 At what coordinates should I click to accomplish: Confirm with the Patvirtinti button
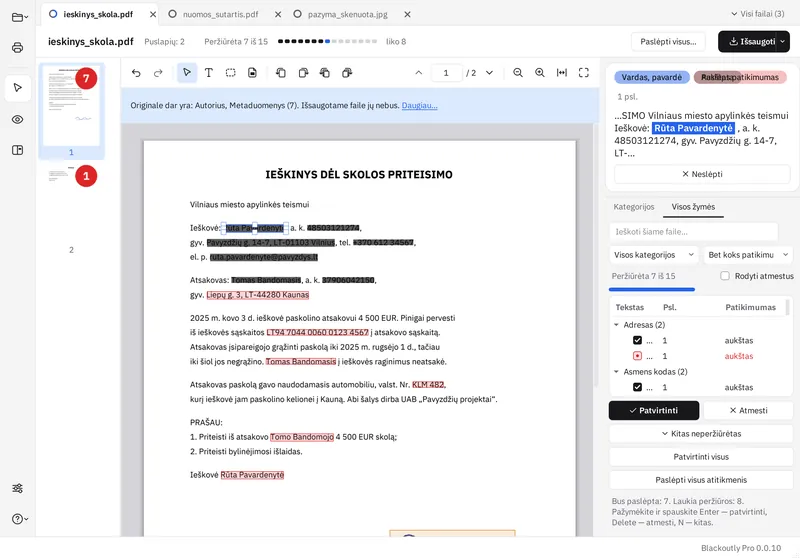[x=654, y=410]
